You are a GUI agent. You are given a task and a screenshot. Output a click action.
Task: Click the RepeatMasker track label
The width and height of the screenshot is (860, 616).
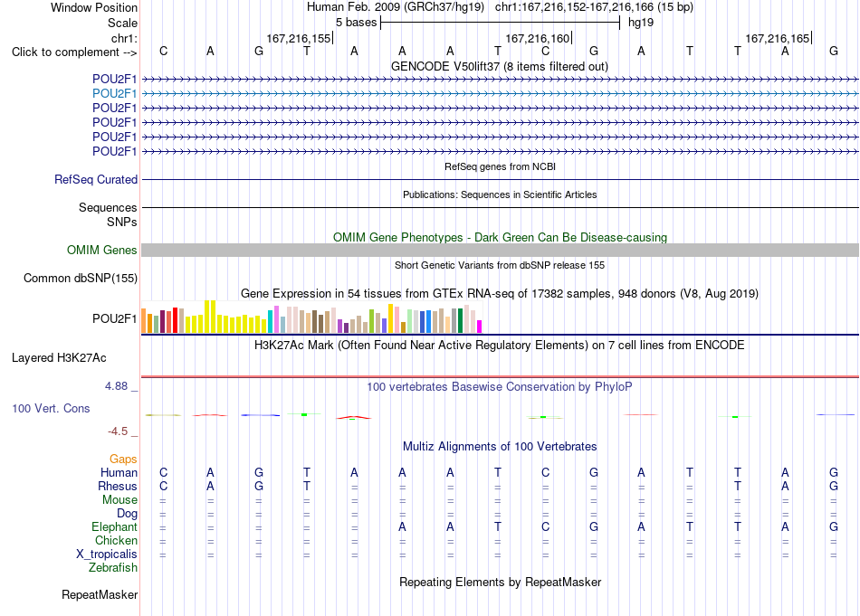[100, 595]
